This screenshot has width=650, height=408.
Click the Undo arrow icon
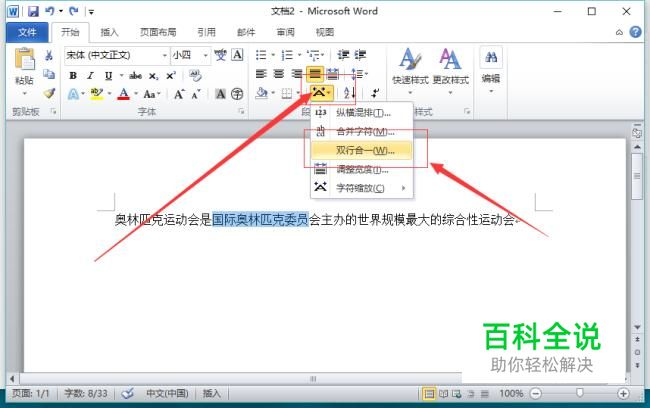tap(50, 11)
